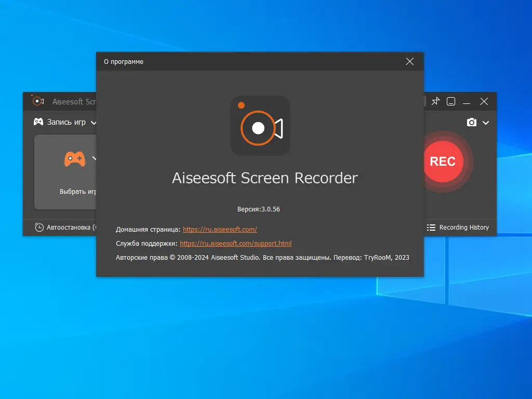532x399 pixels.
Task: Click the Aiseesoft Screen Recorder title text
Action: (x=264, y=178)
